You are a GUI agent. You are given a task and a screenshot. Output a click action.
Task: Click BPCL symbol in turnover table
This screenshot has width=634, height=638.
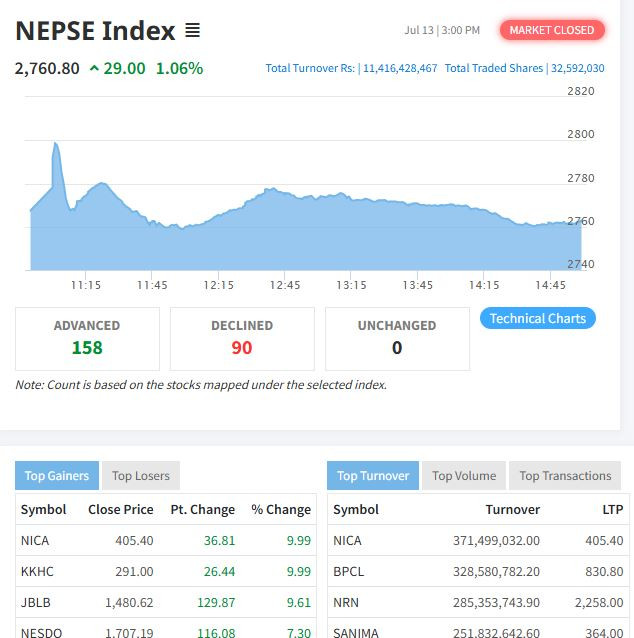click(x=348, y=572)
